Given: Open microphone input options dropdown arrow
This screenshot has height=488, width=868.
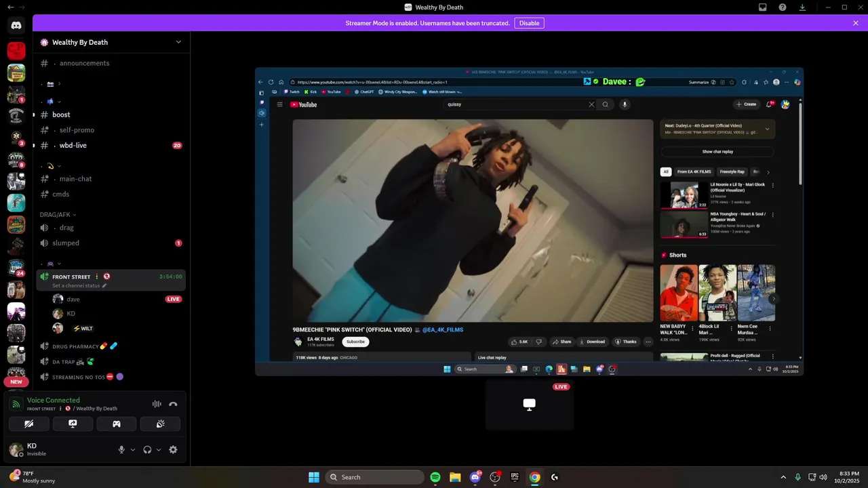Looking at the screenshot, I should point(133,449).
